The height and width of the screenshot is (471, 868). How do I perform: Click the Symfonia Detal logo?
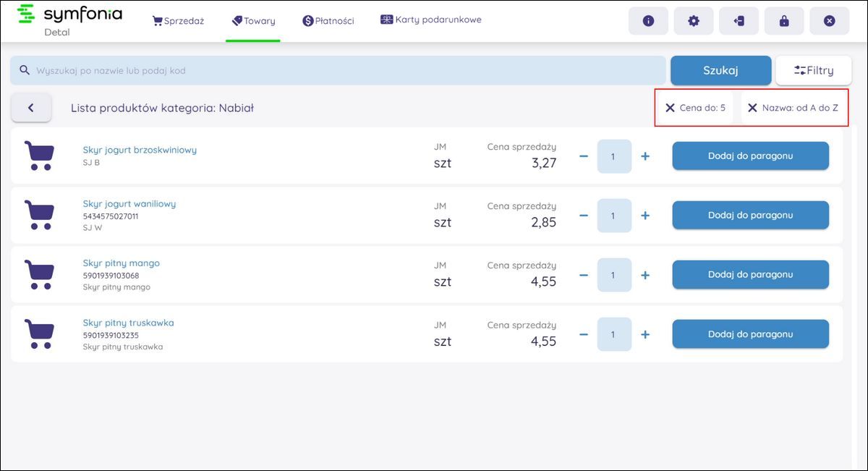69,20
